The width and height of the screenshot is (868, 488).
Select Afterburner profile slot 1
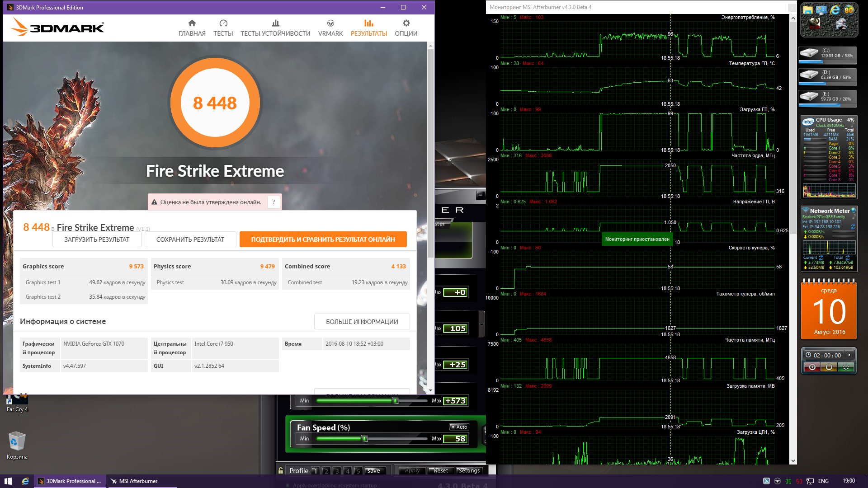316,471
